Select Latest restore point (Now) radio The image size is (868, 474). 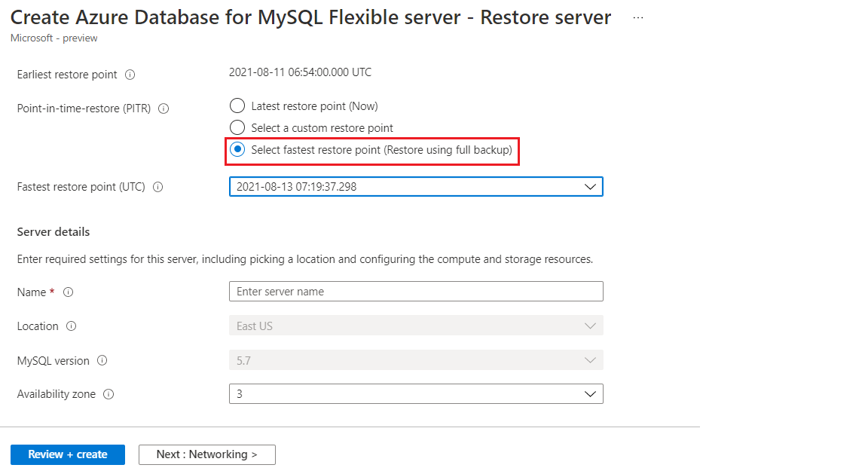237,106
